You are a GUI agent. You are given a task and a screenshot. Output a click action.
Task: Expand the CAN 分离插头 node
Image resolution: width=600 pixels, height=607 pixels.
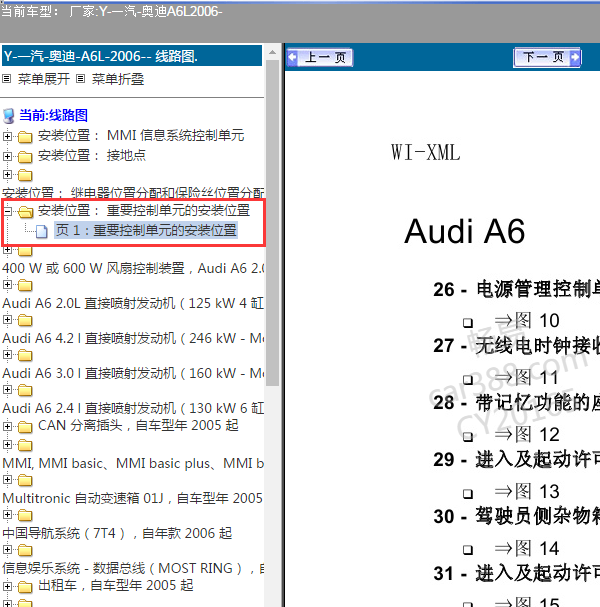point(7,426)
